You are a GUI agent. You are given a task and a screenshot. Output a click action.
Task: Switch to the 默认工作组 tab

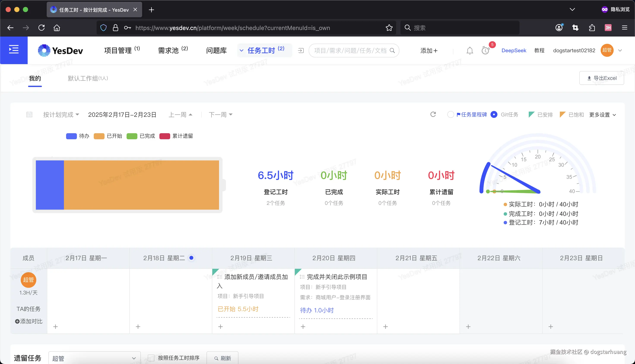pyautogui.click(x=87, y=78)
